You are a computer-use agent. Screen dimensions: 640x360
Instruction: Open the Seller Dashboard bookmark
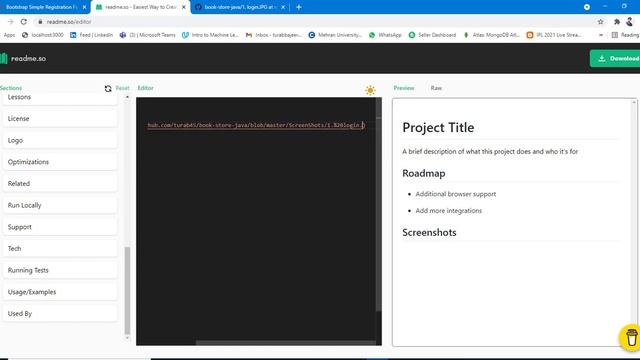432,35
